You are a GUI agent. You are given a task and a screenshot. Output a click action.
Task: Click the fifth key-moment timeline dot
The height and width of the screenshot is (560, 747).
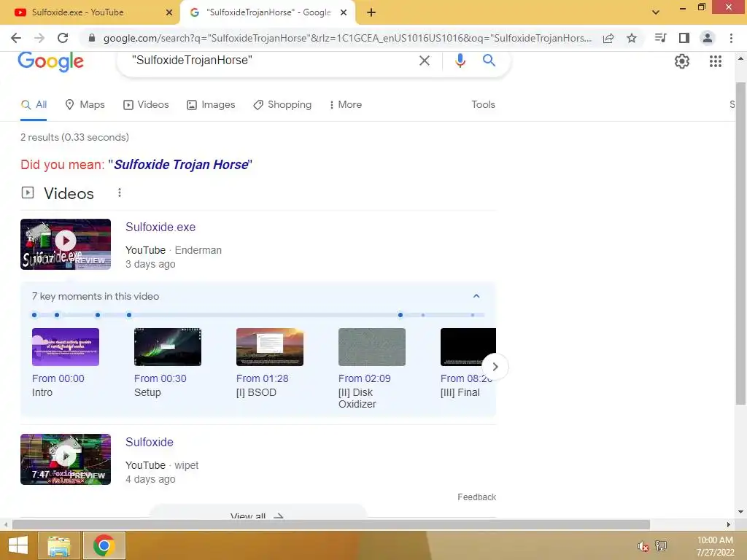[400, 315]
